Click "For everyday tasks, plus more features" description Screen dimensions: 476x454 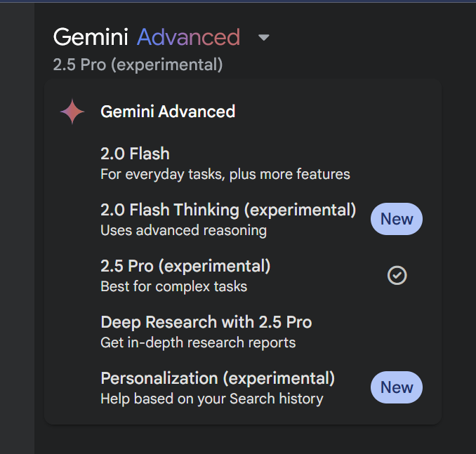tap(225, 174)
